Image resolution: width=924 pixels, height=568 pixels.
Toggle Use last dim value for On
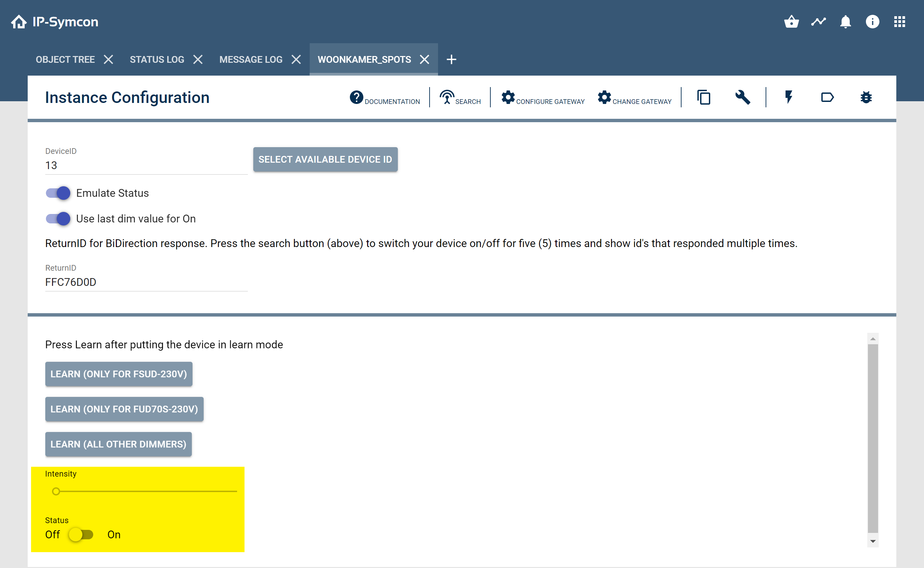[x=58, y=219]
